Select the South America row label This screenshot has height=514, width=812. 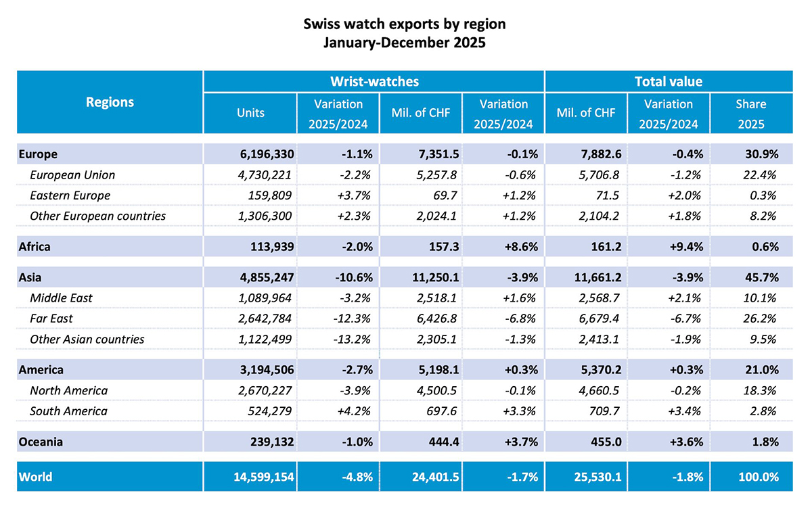[68, 411]
